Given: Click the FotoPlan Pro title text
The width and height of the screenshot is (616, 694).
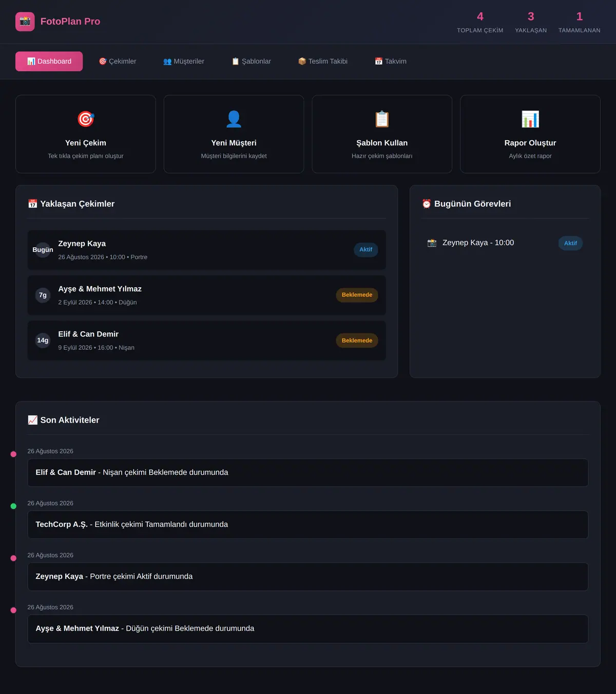Looking at the screenshot, I should coord(70,22).
